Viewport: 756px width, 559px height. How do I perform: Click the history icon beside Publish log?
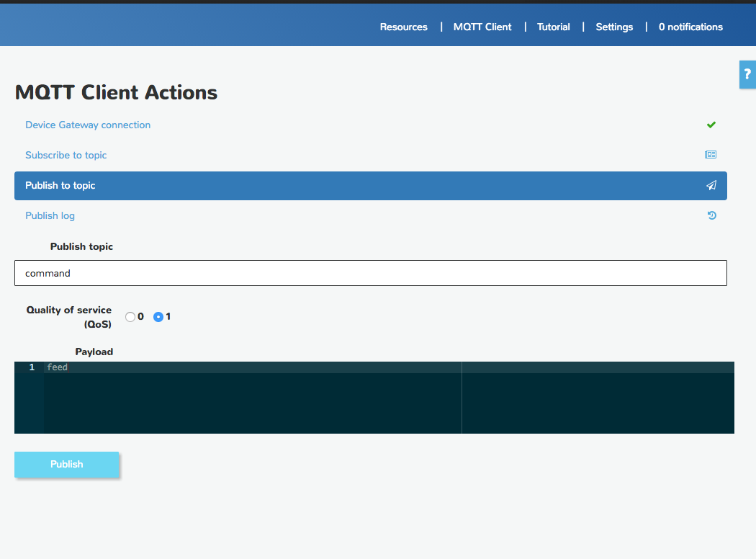pos(711,215)
